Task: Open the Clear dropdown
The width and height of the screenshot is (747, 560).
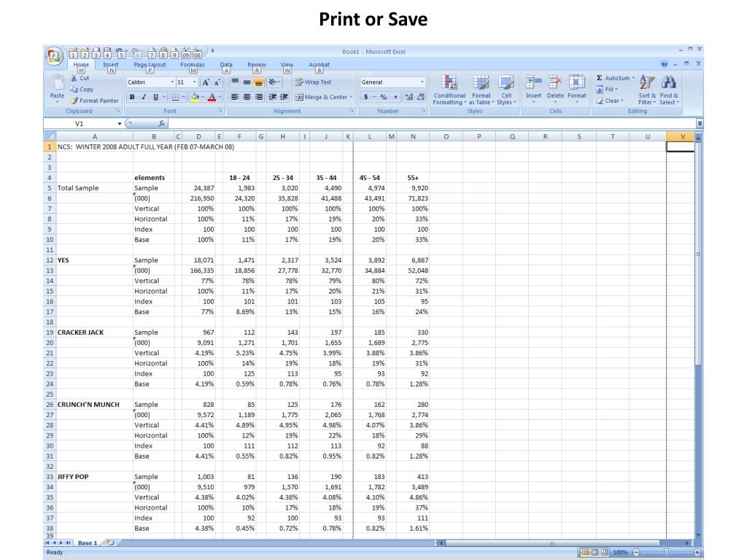Action: click(611, 101)
